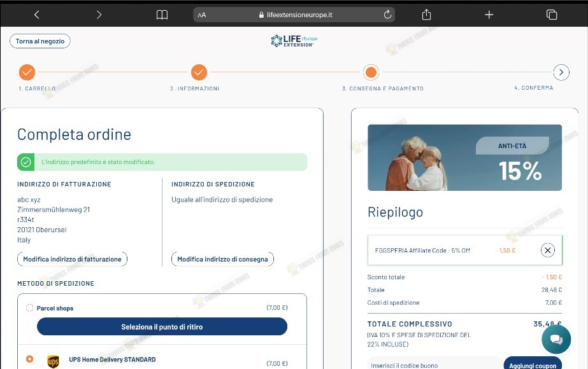Click the Aggiungi coupon button
This screenshot has width=588, height=369.
tap(533, 364)
